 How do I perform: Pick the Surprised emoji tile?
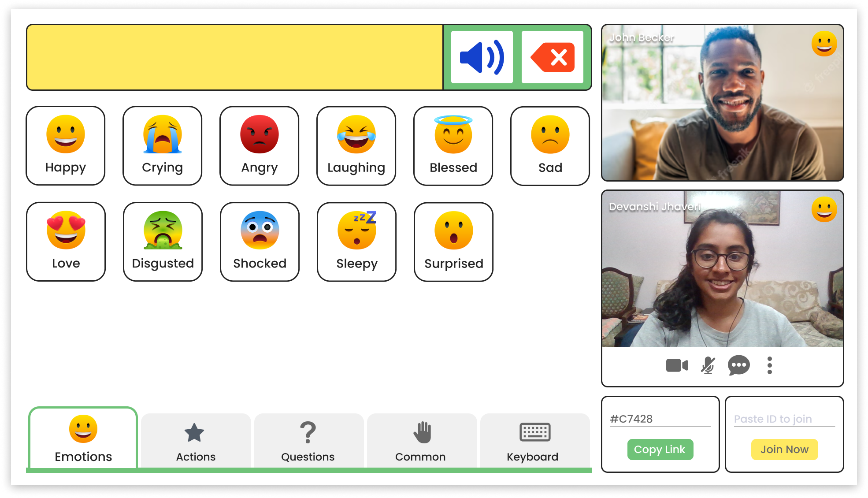tap(453, 242)
